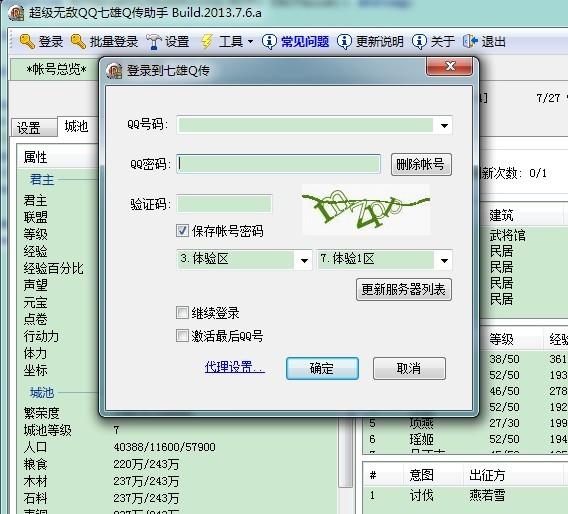This screenshot has height=514, width=568.
Task: Select the 讨伐 燕若雪 row
Action: tap(465, 495)
